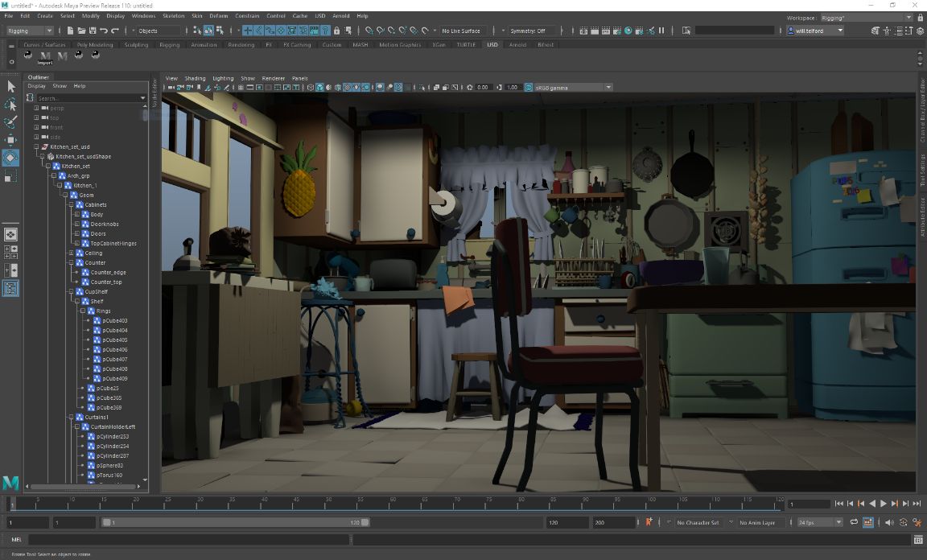The height and width of the screenshot is (560, 927).
Task: Mute playback audio
Action: pos(888,521)
